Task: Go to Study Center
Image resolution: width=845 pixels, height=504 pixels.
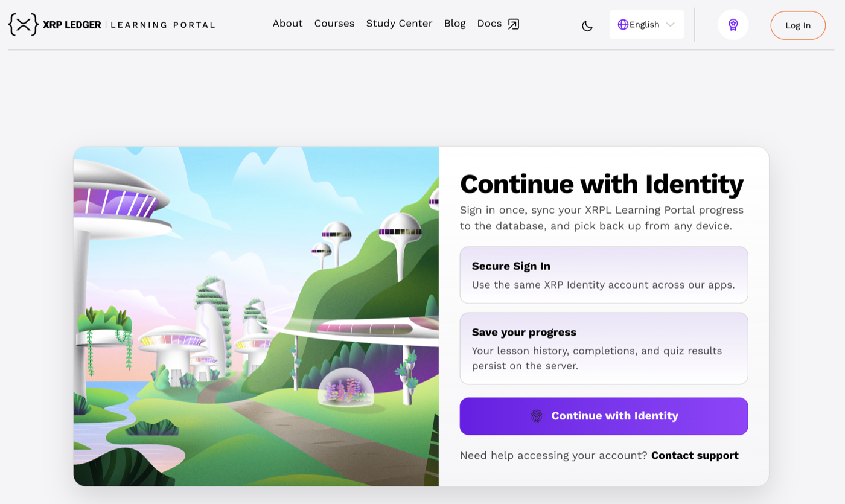Action: [399, 24]
